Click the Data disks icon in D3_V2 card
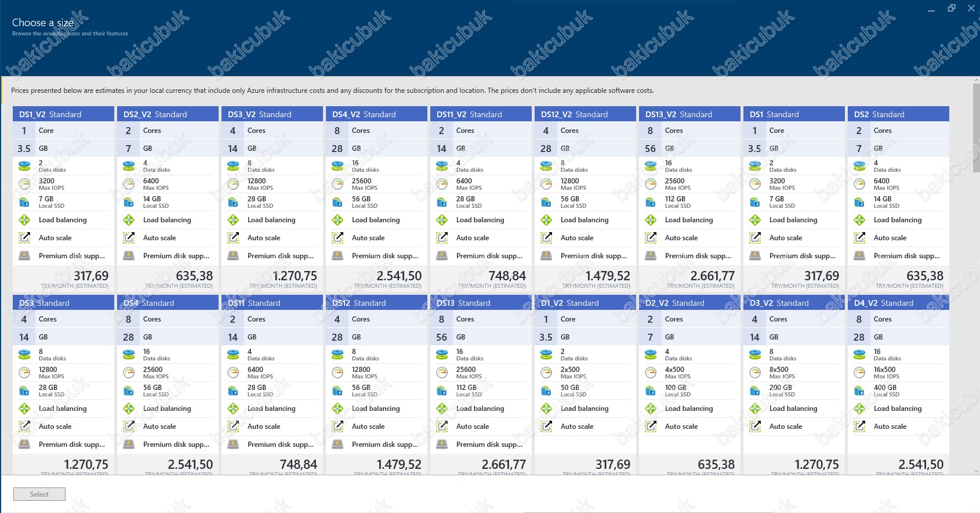 pyautogui.click(x=755, y=355)
